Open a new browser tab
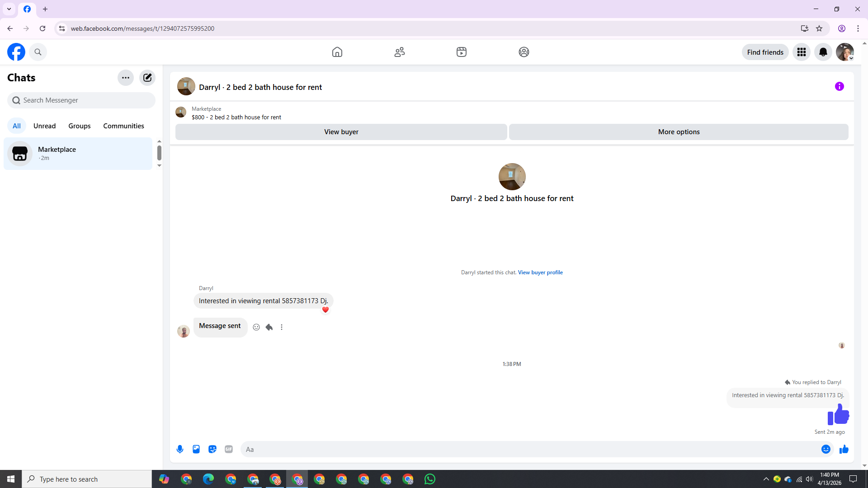868x488 pixels. tap(45, 9)
